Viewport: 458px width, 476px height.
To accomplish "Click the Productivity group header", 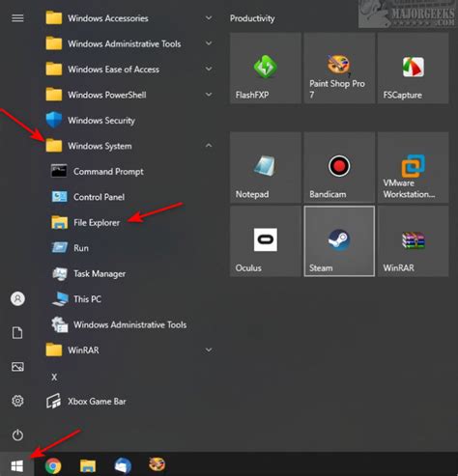I will pos(252,18).
